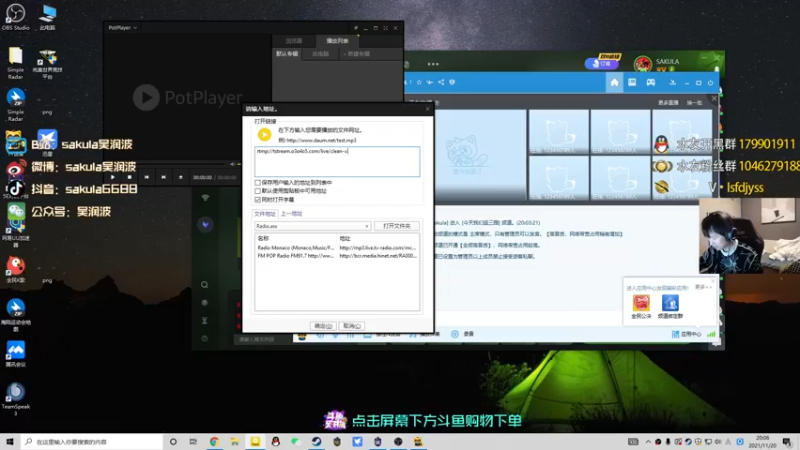Open Chrome from the taskbar
800x450 pixels.
(214, 441)
